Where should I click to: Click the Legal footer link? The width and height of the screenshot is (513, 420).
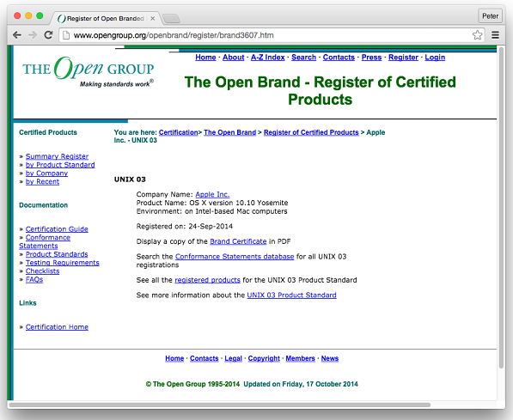(233, 358)
